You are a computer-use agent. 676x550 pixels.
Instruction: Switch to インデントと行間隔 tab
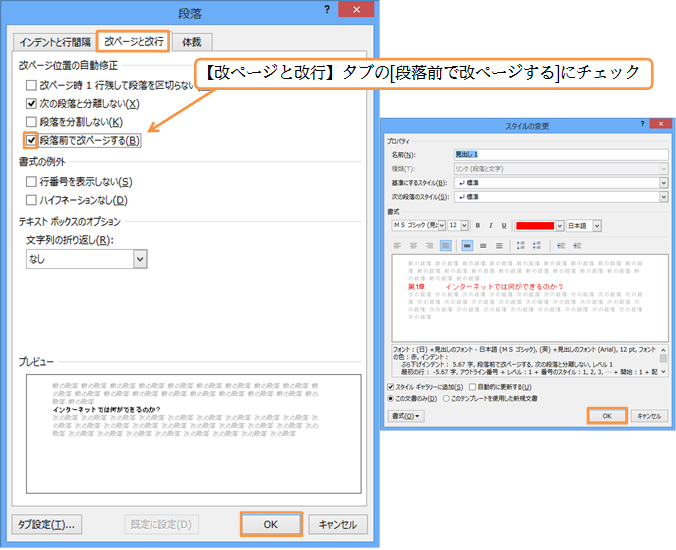pos(55,42)
